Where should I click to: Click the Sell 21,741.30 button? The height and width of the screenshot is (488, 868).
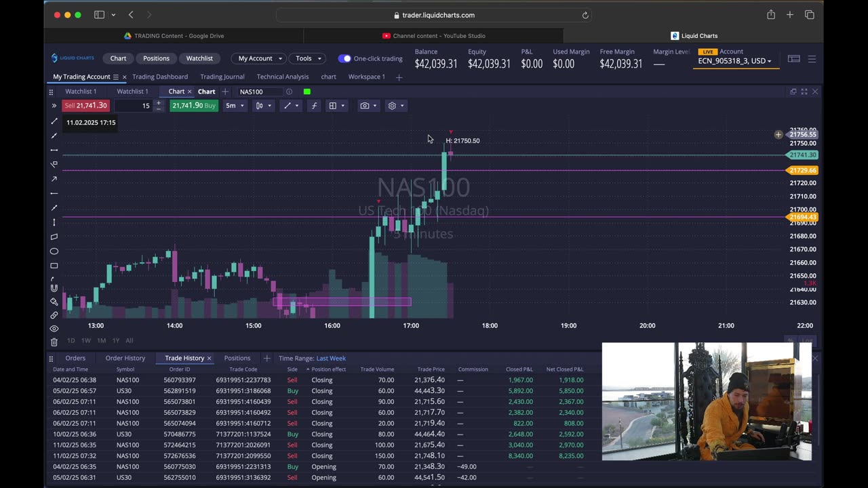(85, 106)
